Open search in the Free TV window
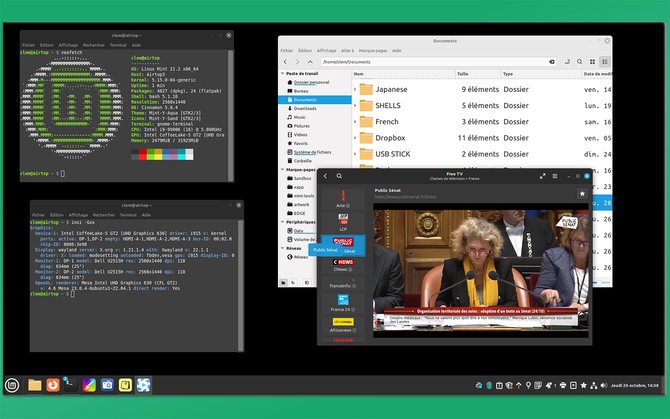This screenshot has width=670, height=419. point(339,176)
